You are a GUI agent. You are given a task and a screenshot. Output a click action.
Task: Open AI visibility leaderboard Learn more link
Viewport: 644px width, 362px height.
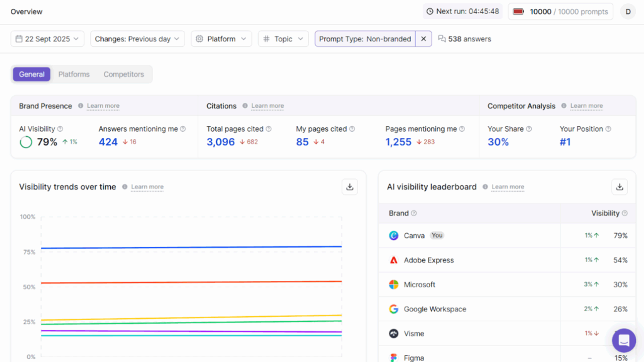coord(508,187)
